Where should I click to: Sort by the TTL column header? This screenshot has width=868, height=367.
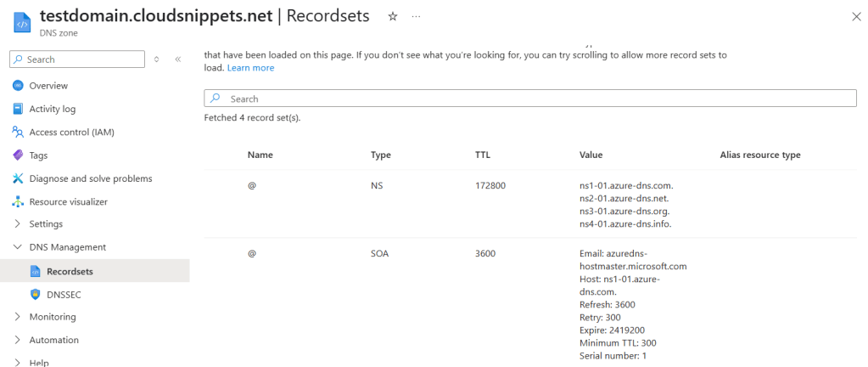483,155
